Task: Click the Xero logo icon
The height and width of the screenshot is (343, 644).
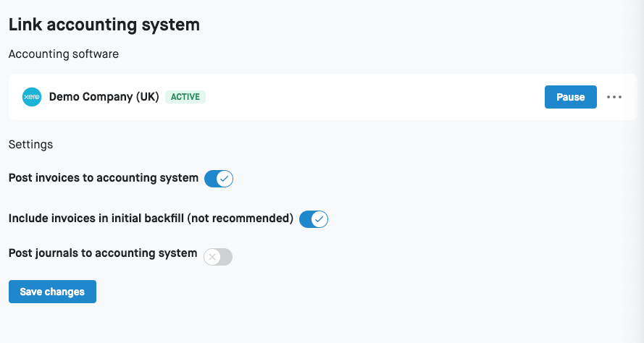Action: (x=32, y=97)
